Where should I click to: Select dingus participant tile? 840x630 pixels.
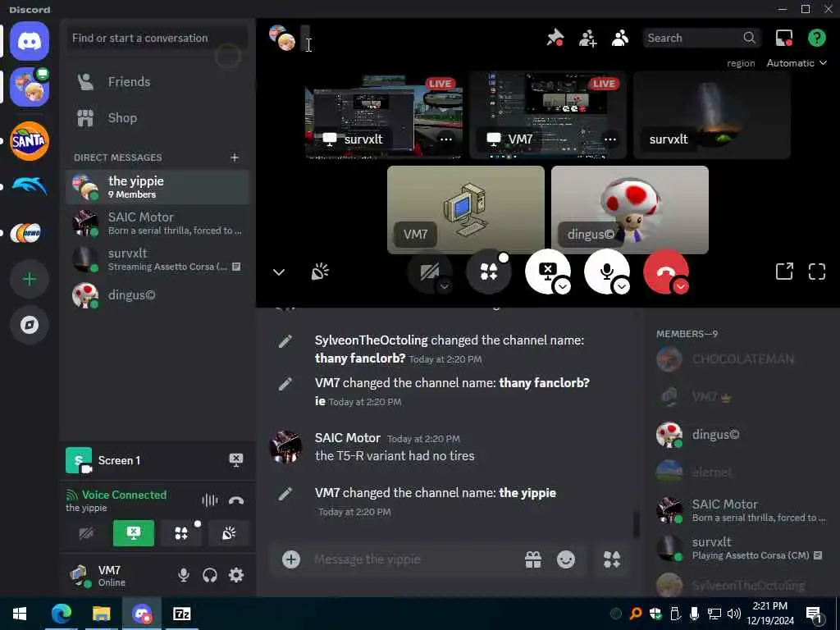(x=629, y=209)
